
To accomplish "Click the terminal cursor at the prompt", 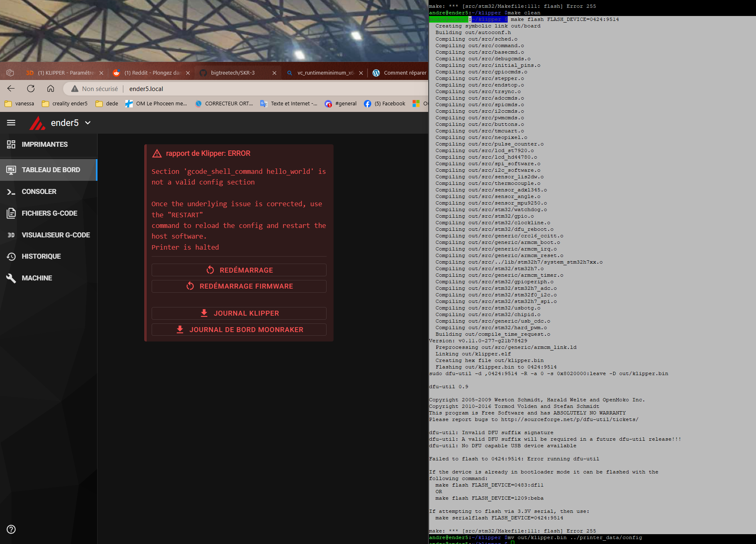I will click(x=513, y=542).
